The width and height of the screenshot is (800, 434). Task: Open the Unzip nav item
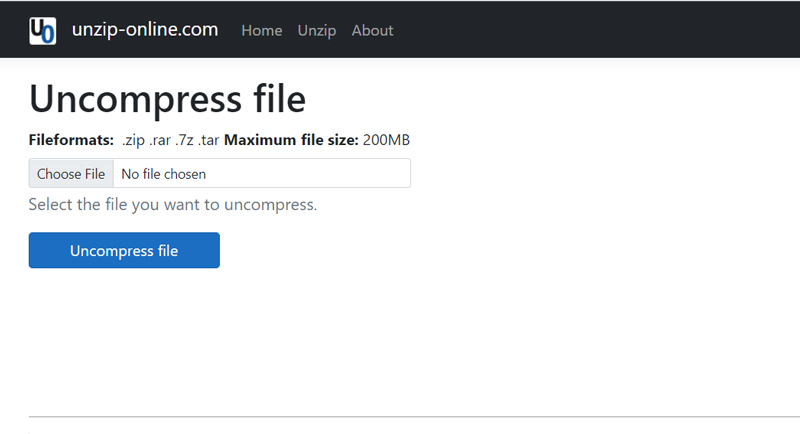[317, 31]
